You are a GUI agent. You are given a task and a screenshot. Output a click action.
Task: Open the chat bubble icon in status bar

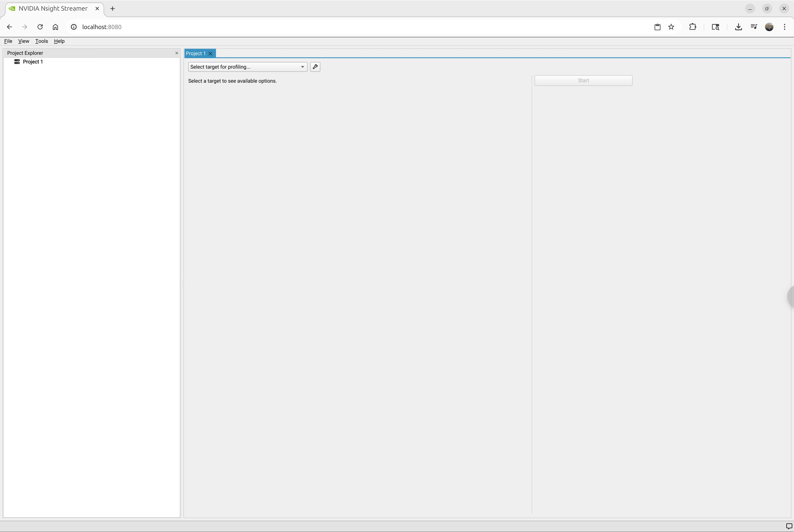(x=789, y=526)
